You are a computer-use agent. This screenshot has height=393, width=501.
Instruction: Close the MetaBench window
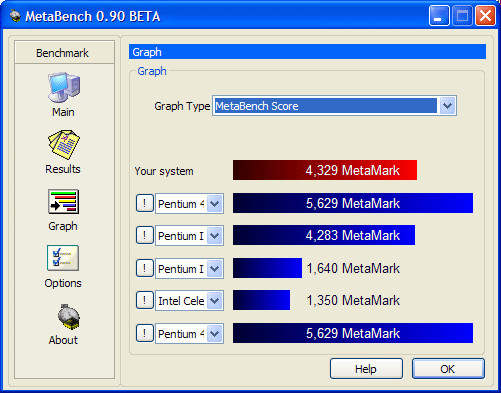(x=485, y=15)
